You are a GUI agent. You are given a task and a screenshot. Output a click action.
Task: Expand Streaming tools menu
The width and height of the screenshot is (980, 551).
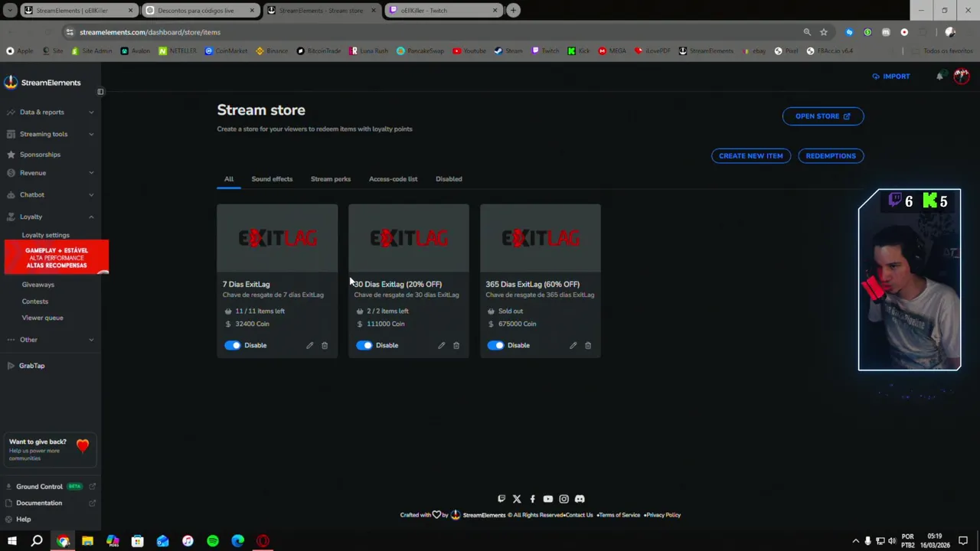[x=51, y=134]
